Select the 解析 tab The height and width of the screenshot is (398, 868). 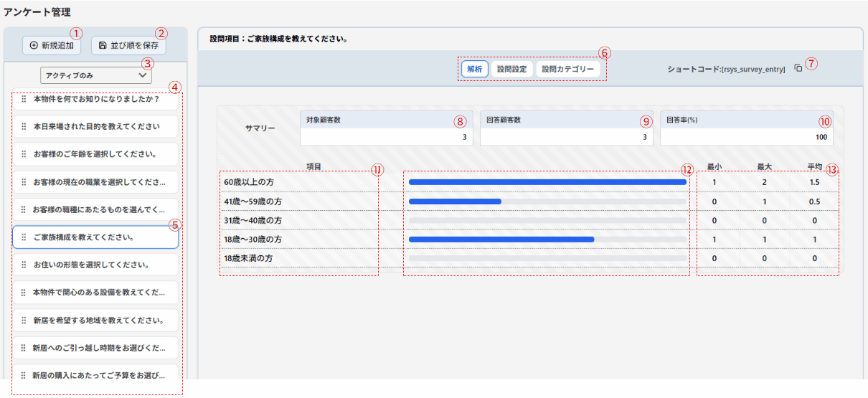click(x=474, y=70)
